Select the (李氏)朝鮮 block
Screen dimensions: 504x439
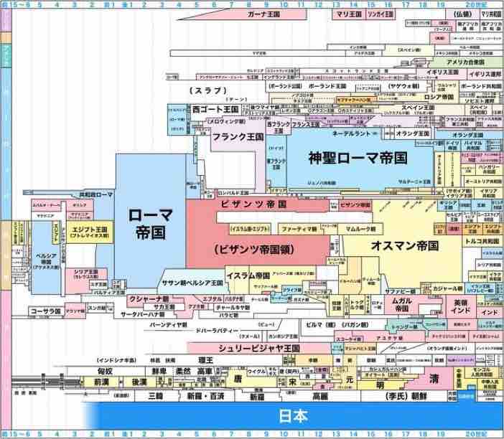406,396
